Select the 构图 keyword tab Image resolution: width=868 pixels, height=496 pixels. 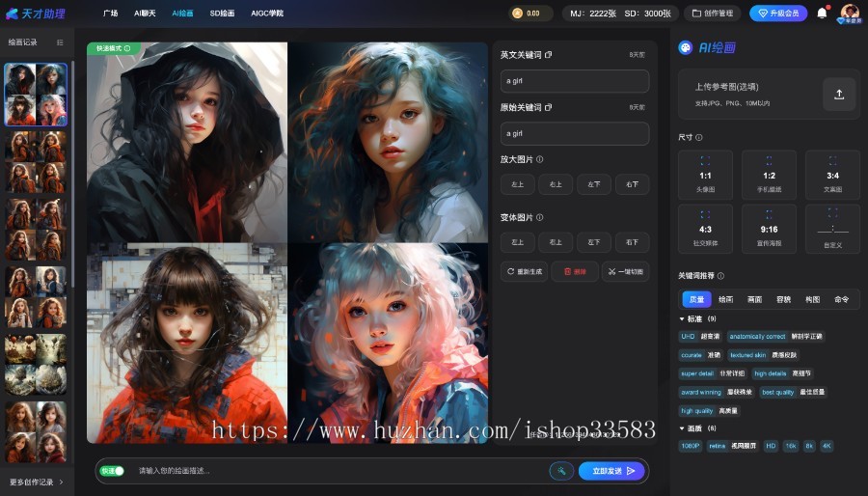(813, 299)
